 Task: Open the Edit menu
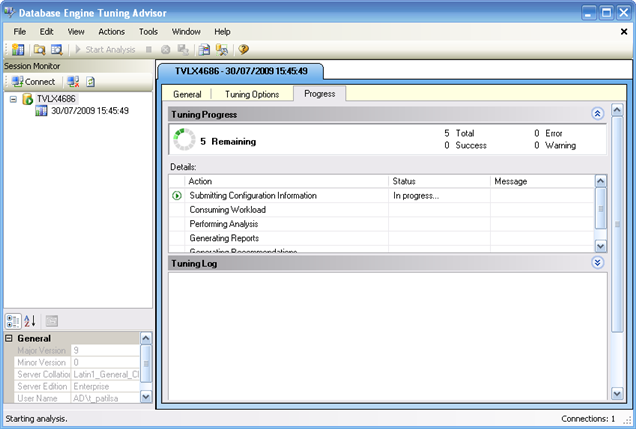coord(46,32)
